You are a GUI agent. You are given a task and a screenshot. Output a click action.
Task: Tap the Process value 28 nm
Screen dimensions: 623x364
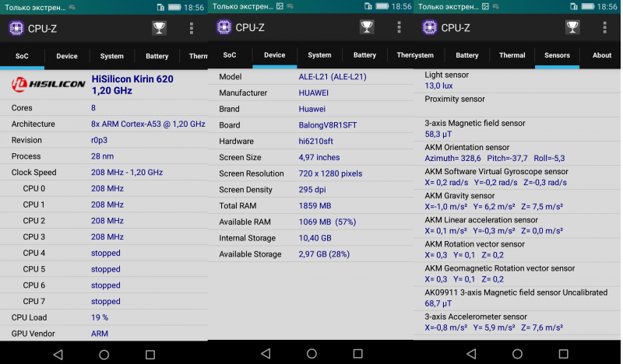(103, 156)
